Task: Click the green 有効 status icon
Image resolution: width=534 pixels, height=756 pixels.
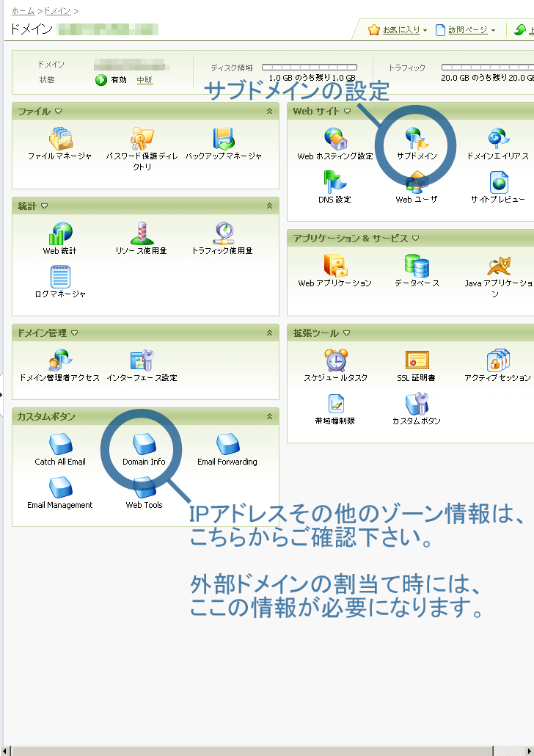Action: tap(100, 80)
